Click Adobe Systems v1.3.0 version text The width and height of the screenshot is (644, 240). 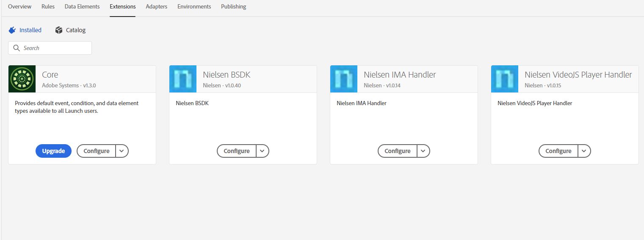pyautogui.click(x=69, y=85)
